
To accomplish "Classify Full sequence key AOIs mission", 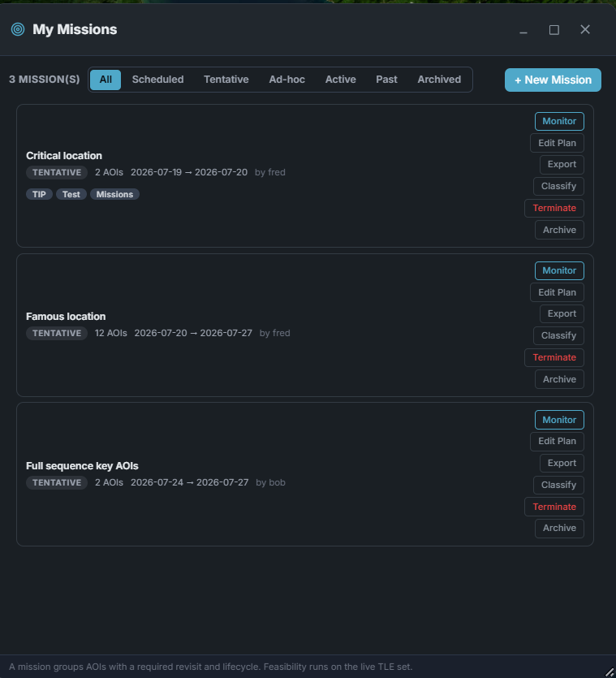I will (558, 485).
